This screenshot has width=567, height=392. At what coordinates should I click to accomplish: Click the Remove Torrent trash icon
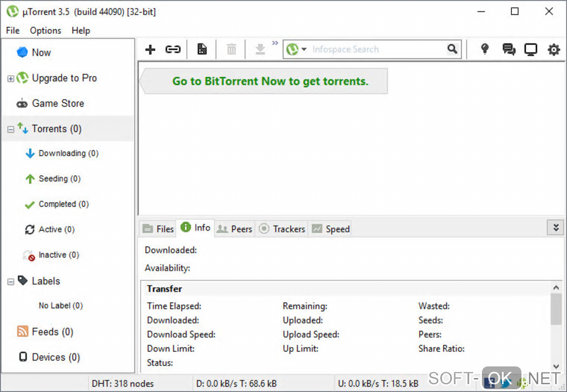click(231, 49)
